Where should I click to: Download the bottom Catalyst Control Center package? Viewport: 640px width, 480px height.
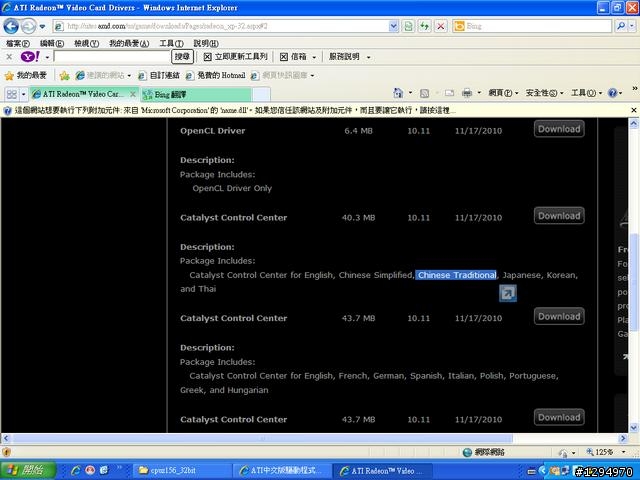[559, 417]
